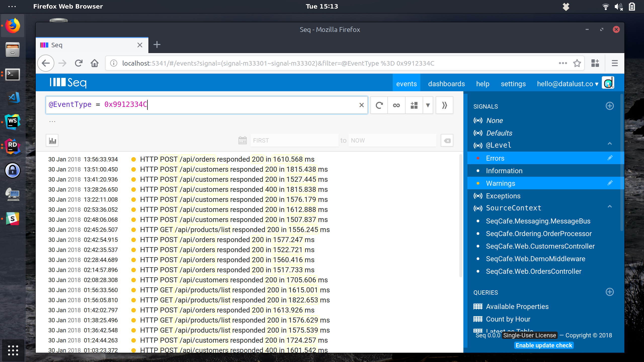Click the calendar icon for date range

tap(242, 140)
